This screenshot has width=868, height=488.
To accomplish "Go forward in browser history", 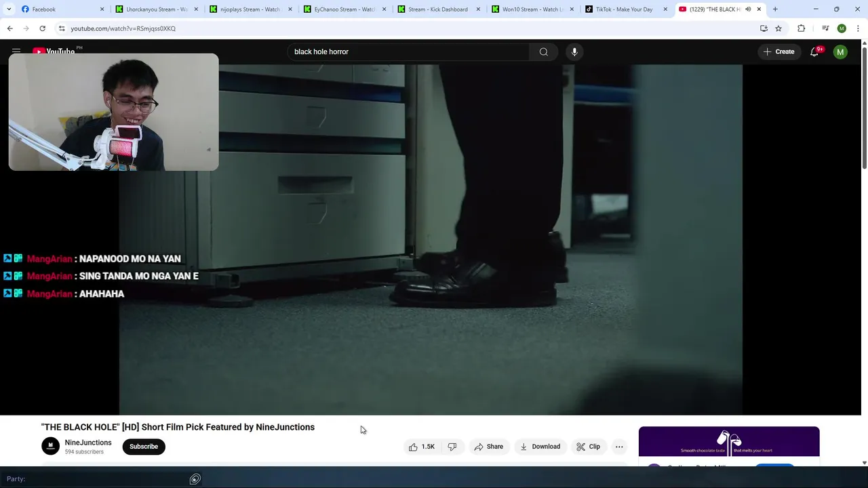I will click(x=26, y=28).
